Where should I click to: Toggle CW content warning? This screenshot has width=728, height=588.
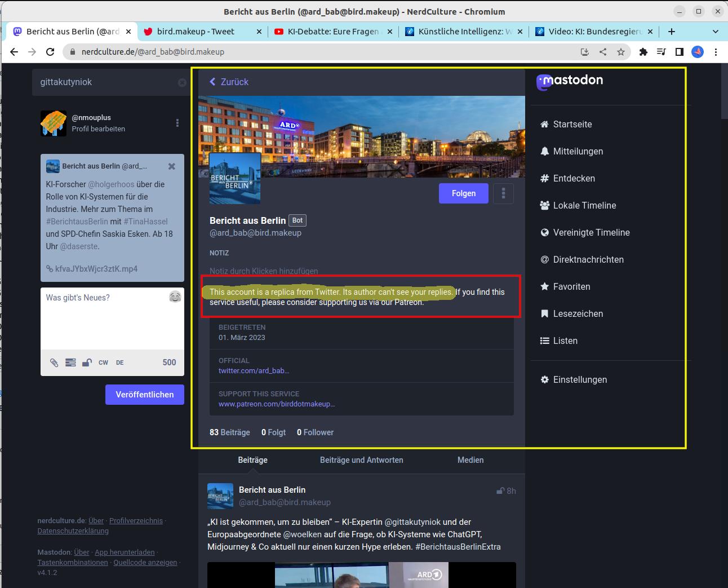pos(103,362)
